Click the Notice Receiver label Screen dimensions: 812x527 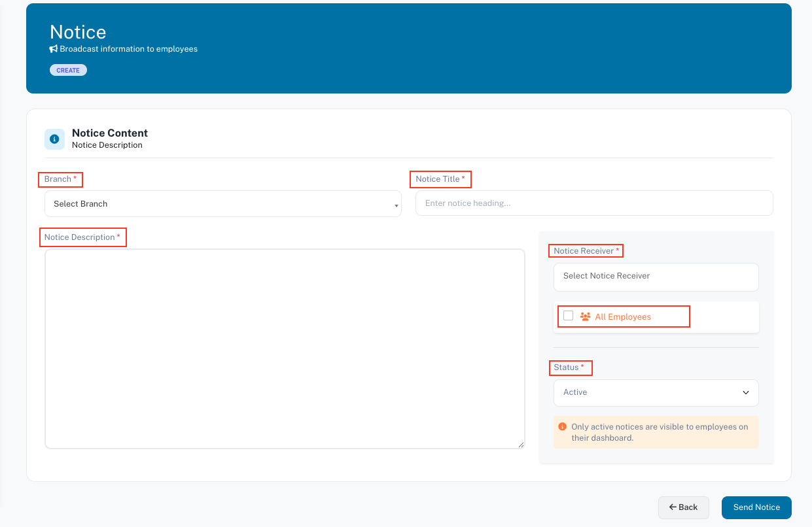[x=584, y=251]
